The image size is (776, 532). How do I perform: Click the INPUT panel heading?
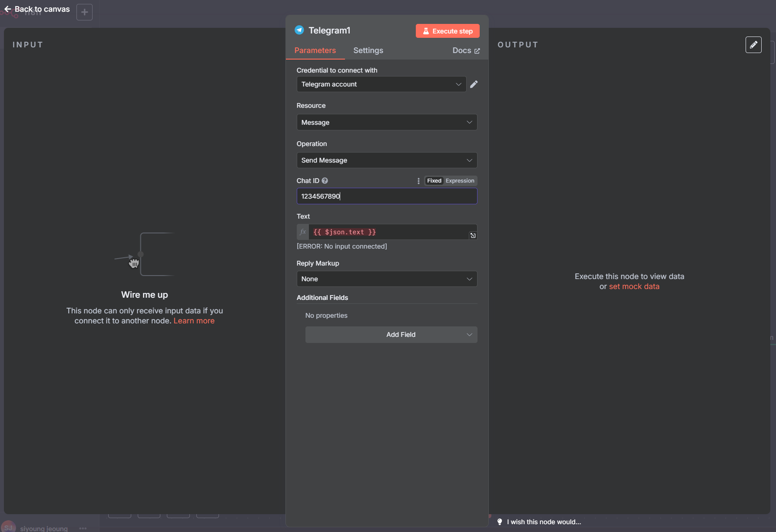pos(28,45)
